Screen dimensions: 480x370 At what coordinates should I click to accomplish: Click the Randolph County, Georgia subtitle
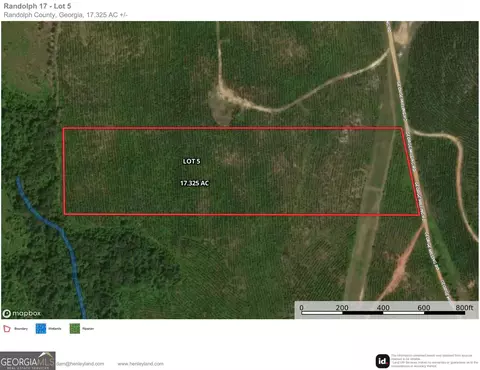point(66,15)
